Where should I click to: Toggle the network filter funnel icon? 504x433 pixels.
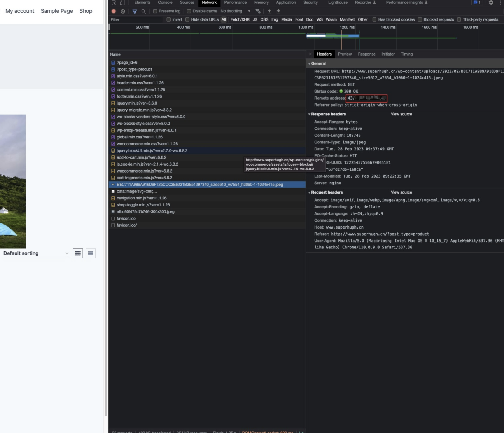point(135,11)
